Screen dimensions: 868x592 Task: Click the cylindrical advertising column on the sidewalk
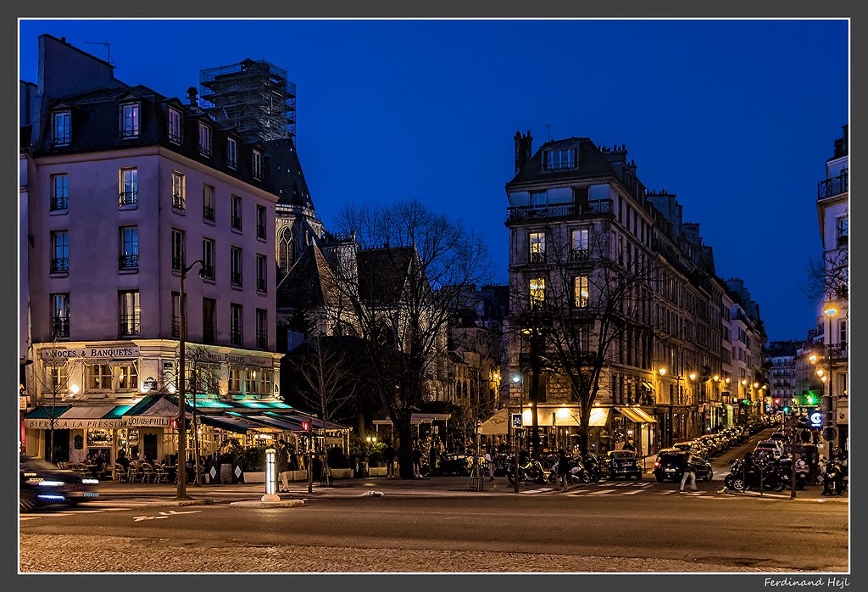click(x=270, y=475)
